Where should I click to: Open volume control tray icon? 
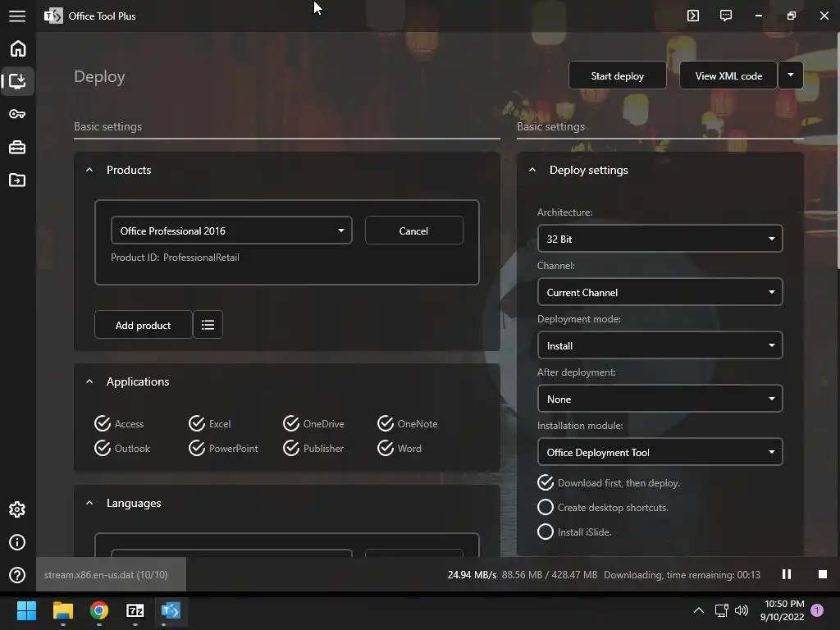[x=742, y=610]
